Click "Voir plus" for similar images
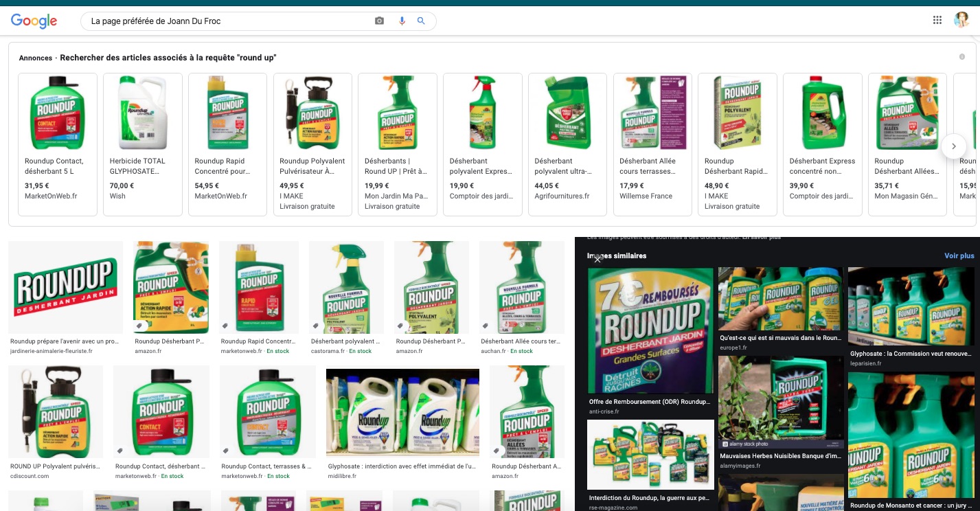Screen dimensions: 980x511 click(x=959, y=255)
